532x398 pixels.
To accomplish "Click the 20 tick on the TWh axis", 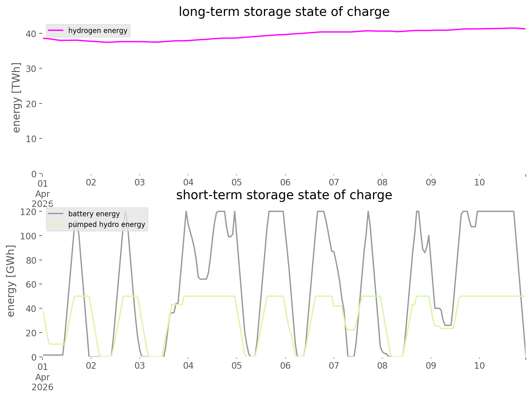I will tap(31, 104).
